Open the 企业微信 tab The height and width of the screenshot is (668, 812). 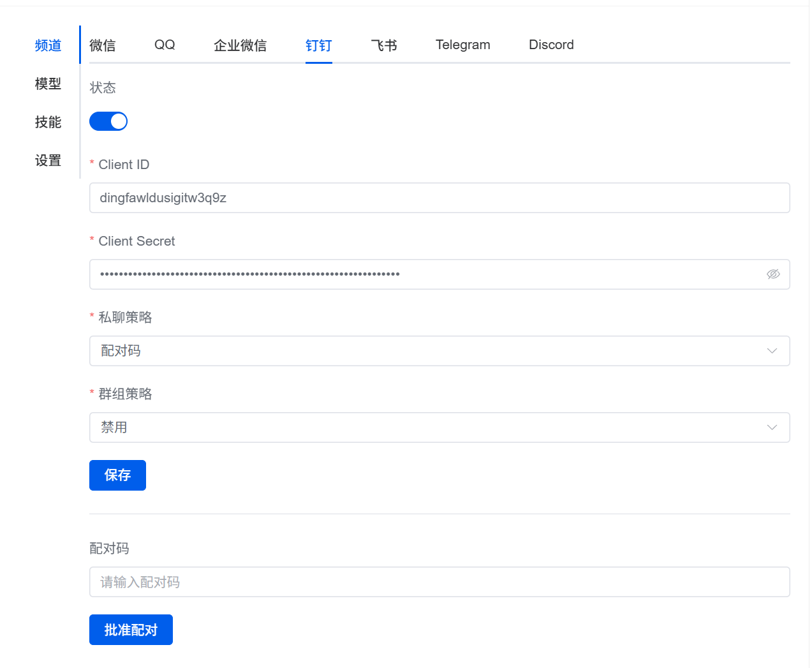point(240,45)
